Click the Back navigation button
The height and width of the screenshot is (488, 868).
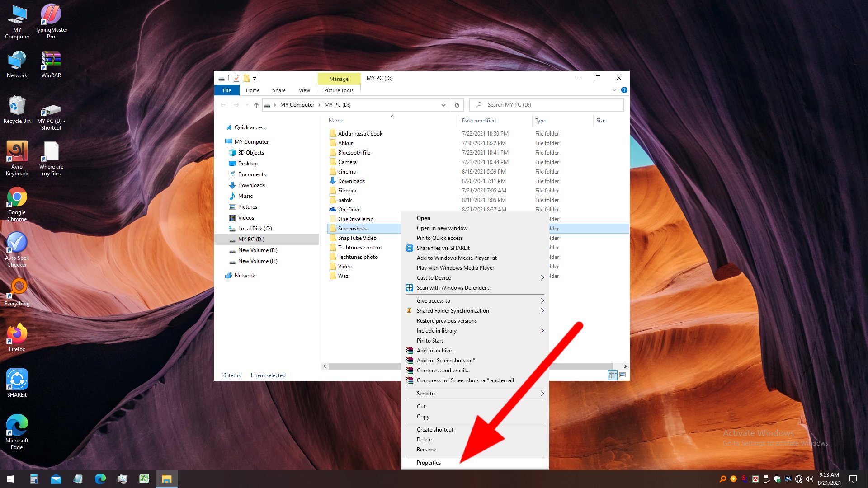point(223,104)
